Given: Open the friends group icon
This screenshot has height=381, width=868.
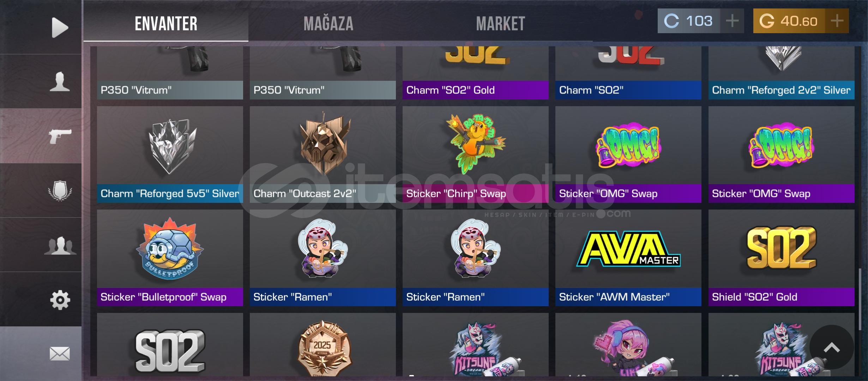Looking at the screenshot, I should pyautogui.click(x=60, y=245).
